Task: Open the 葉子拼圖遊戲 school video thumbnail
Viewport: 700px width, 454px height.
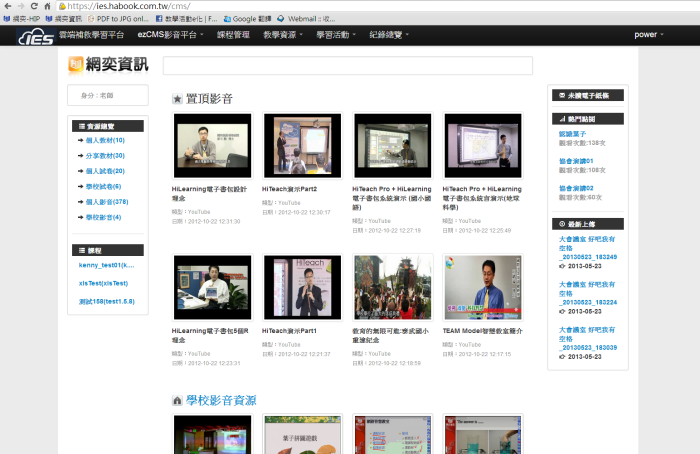Action: coord(303,434)
